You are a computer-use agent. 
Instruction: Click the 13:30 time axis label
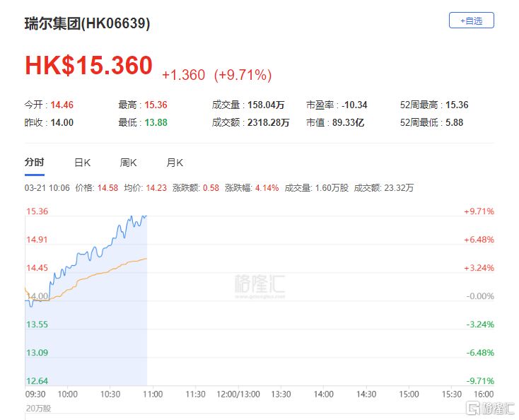coord(281,394)
